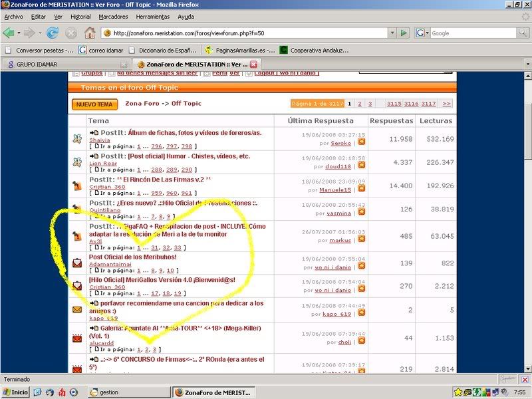Click the browser Back arrow button
Viewport: 532px width, 399px height.
(x=9, y=33)
